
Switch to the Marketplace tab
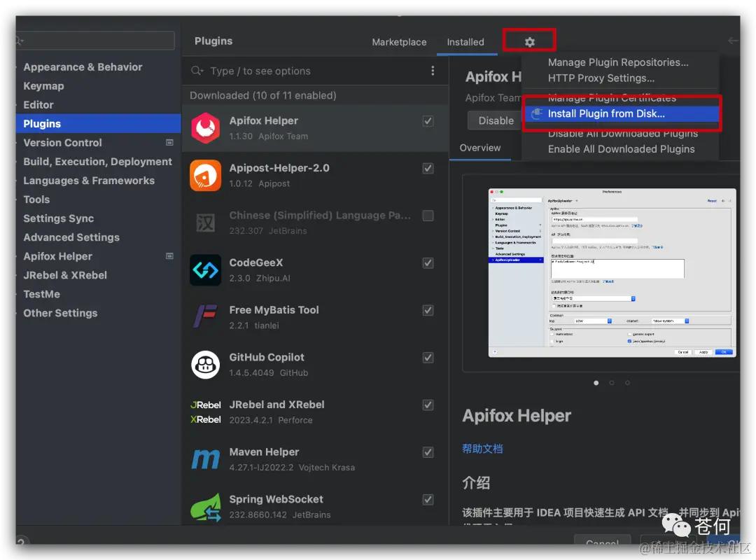[x=399, y=42]
